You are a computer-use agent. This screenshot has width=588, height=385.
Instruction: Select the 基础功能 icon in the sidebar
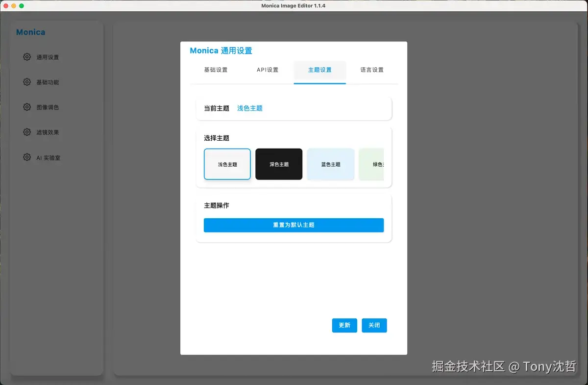pos(27,82)
